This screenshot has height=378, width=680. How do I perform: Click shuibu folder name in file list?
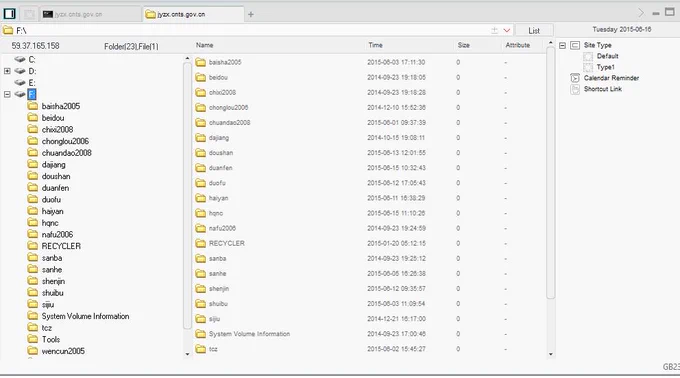218,304
